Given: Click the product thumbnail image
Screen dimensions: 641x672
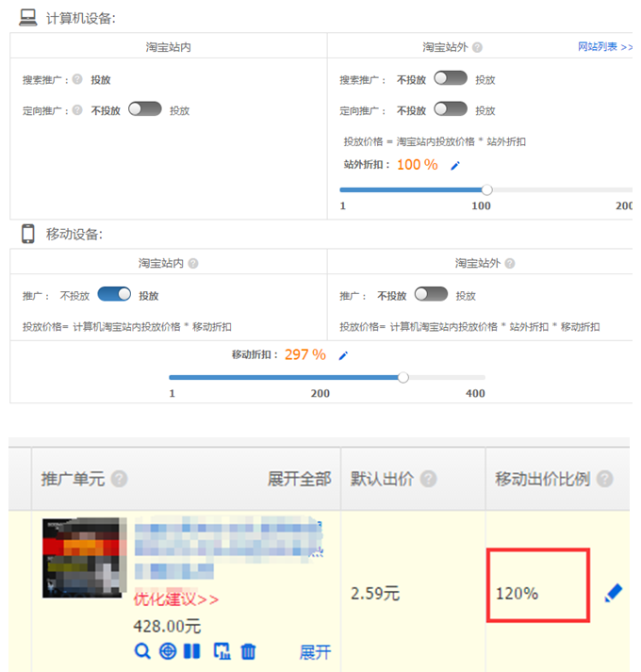Looking at the screenshot, I should (85, 558).
